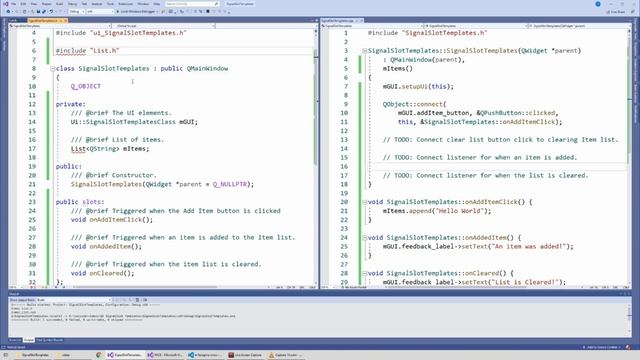Click the Visual Studio search box
Viewport: 640px width, 360px height.
(192, 4)
